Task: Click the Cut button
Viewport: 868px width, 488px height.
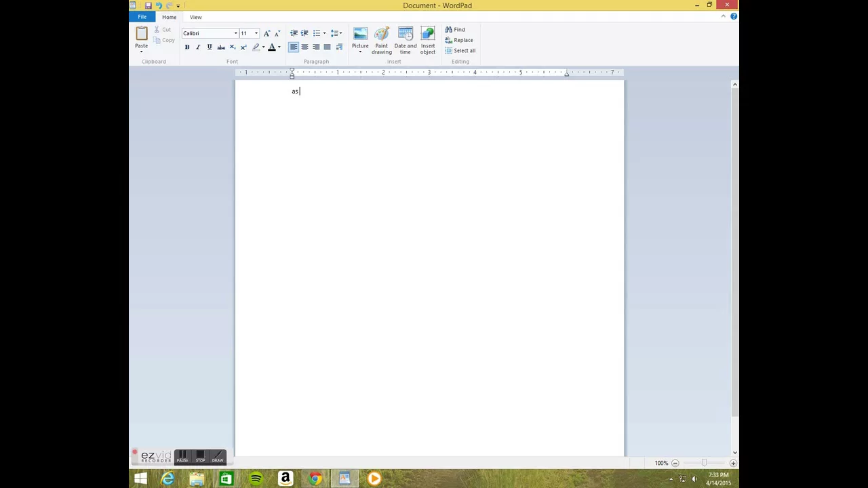Action: [x=163, y=30]
